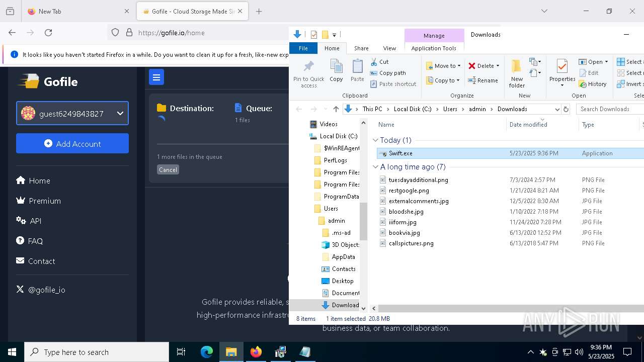Screen dimensions: 644x362
Task: Click File Explorer on the taskbar
Action: [231, 352]
